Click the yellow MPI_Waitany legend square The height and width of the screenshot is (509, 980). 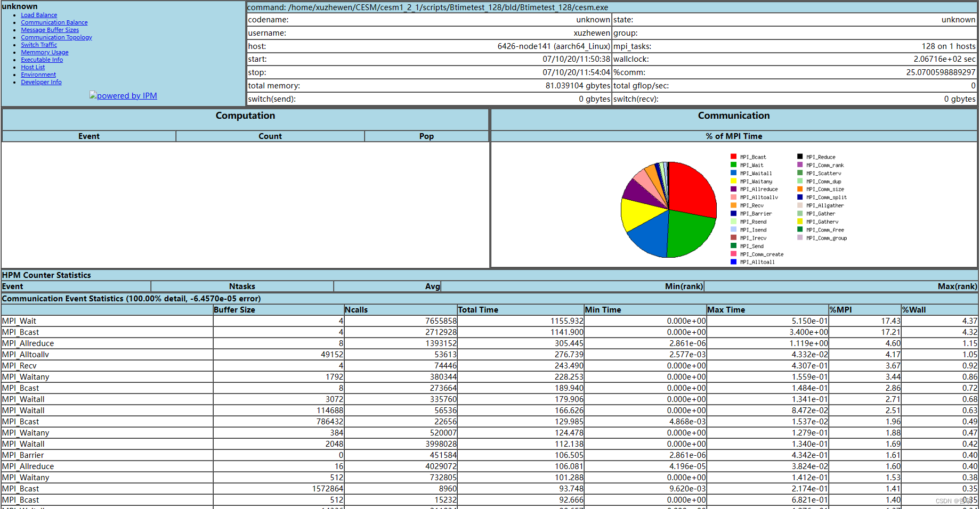[x=734, y=181]
